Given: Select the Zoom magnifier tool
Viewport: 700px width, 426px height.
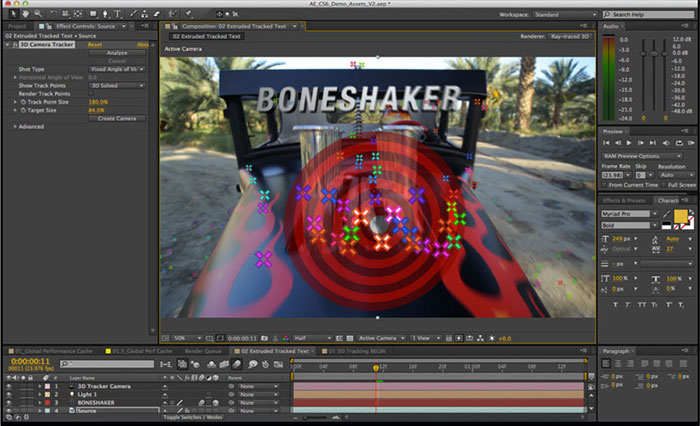Looking at the screenshot, I should [38, 14].
